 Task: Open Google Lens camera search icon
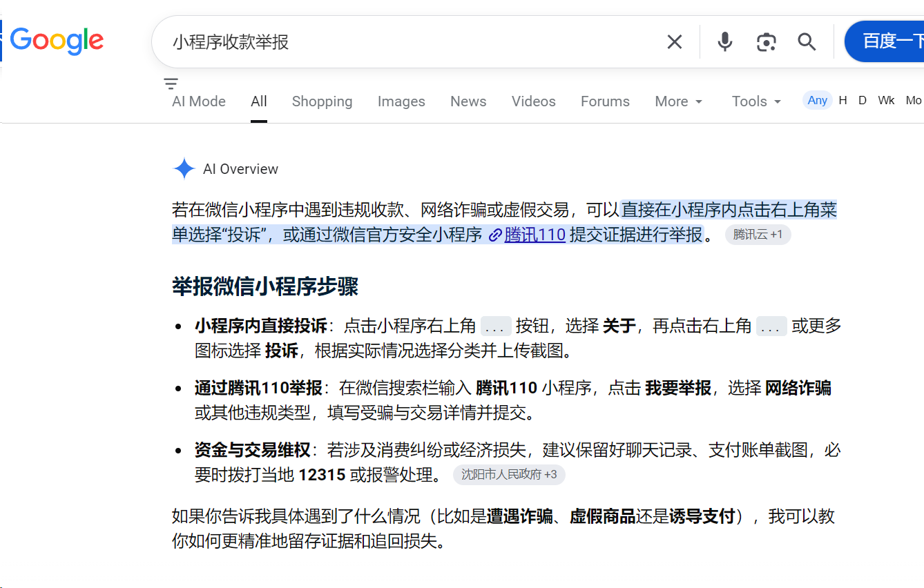(766, 42)
